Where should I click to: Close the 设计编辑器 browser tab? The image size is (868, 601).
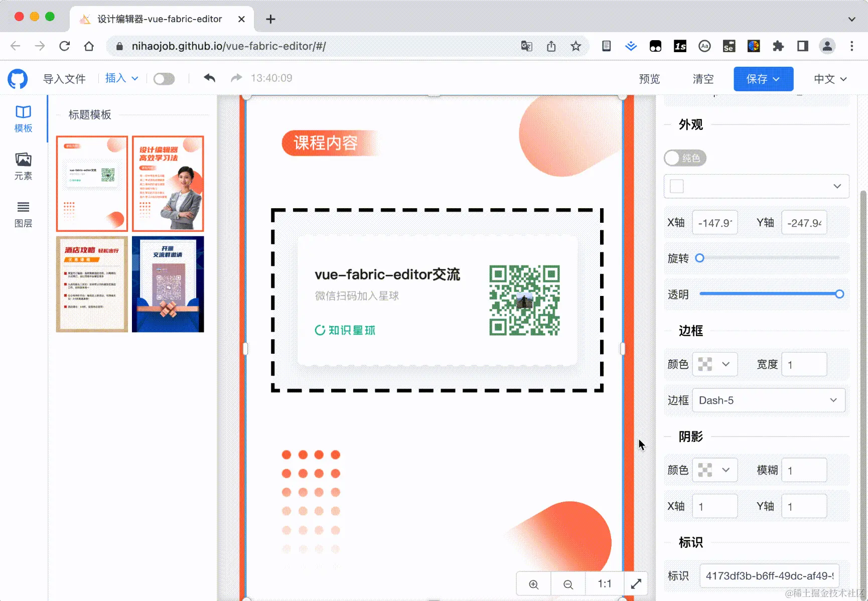241,19
